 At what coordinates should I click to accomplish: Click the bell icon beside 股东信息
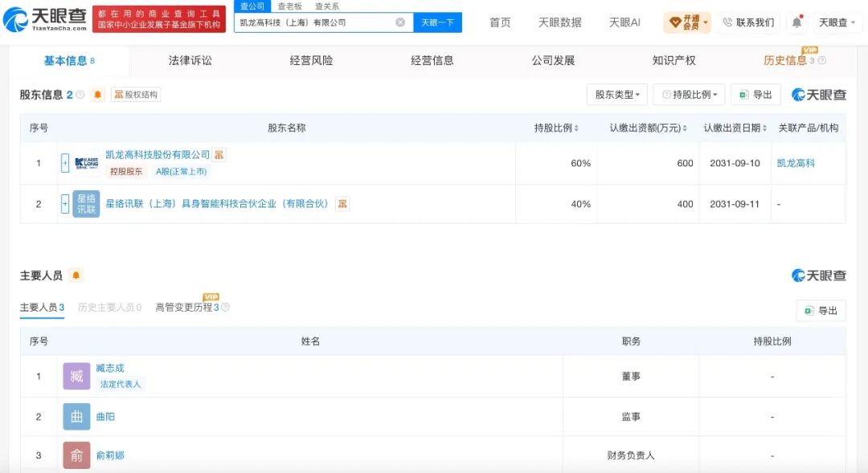pyautogui.click(x=97, y=95)
